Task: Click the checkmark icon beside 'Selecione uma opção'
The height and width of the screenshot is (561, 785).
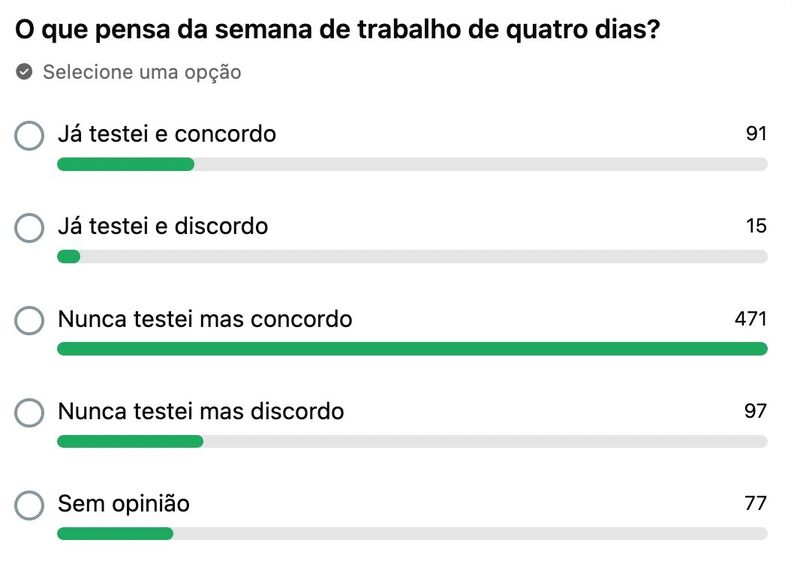Action: (x=24, y=72)
